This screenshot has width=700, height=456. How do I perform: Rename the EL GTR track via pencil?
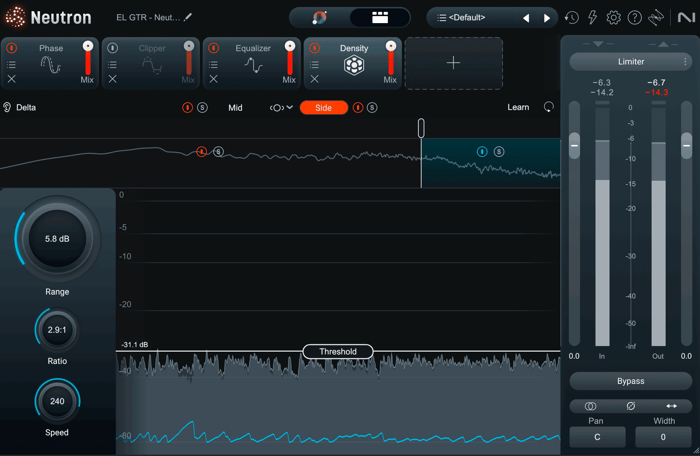tap(188, 17)
